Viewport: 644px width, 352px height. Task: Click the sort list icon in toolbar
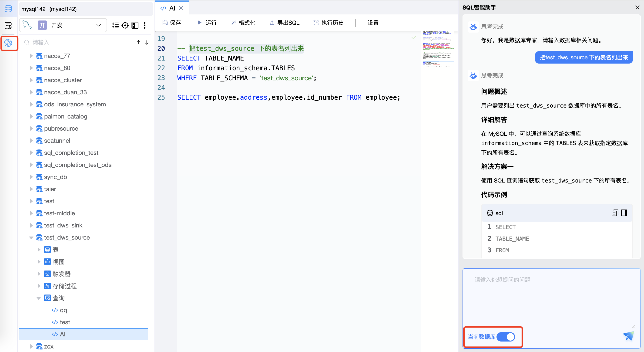pyautogui.click(x=115, y=25)
